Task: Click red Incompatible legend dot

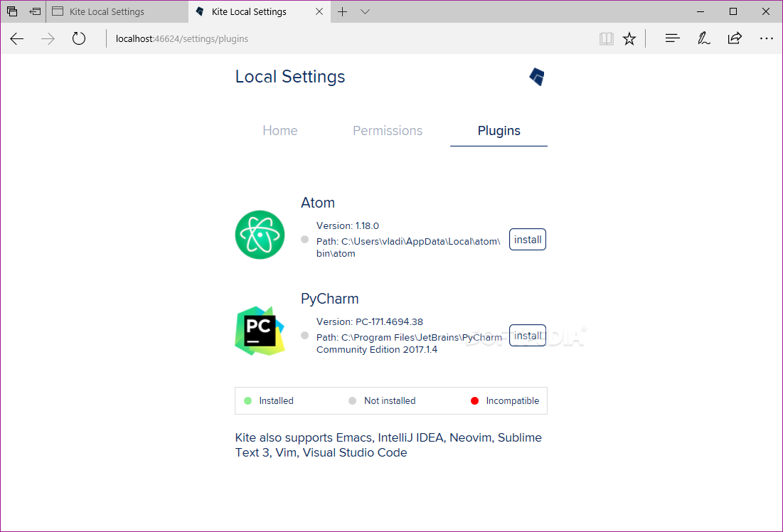Action: [x=475, y=400]
